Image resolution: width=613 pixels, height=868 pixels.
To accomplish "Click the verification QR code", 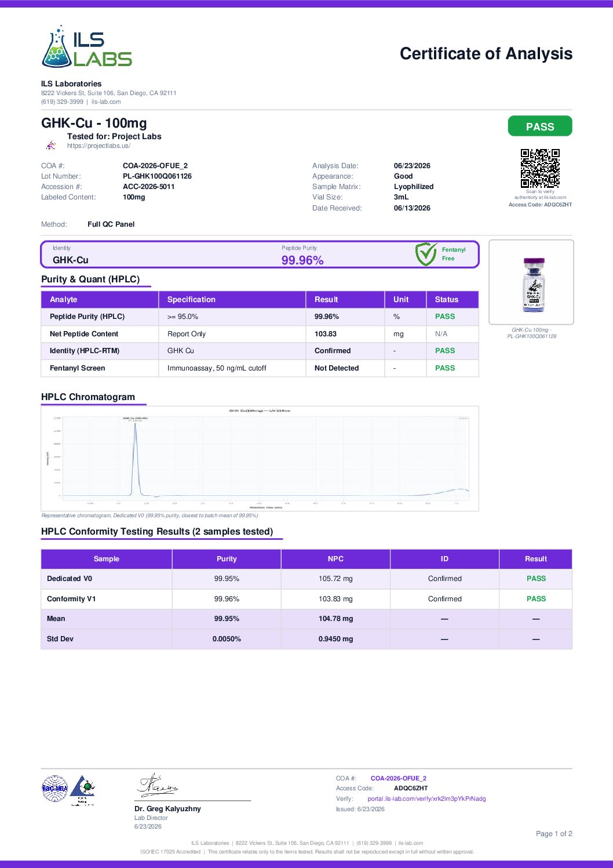I will pyautogui.click(x=540, y=169).
